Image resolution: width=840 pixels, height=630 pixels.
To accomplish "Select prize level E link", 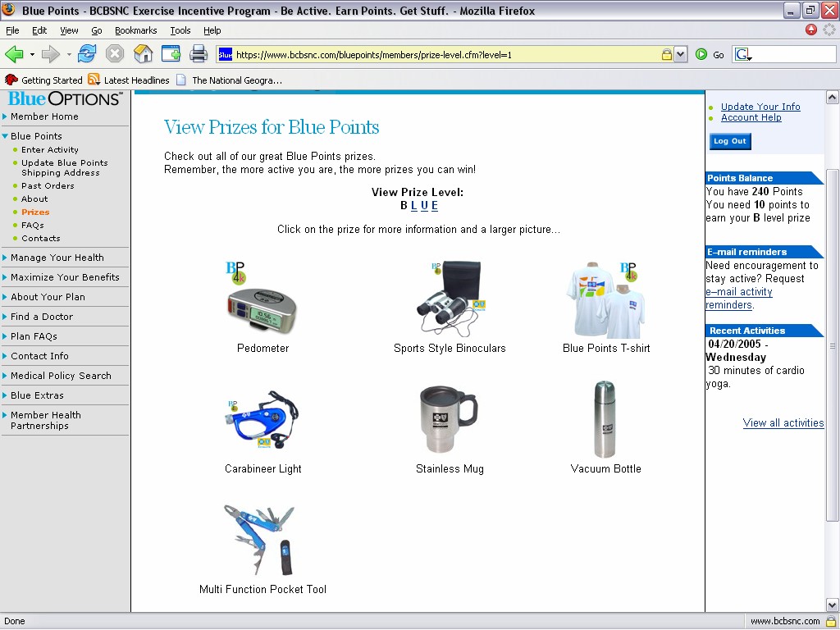I will 435,206.
